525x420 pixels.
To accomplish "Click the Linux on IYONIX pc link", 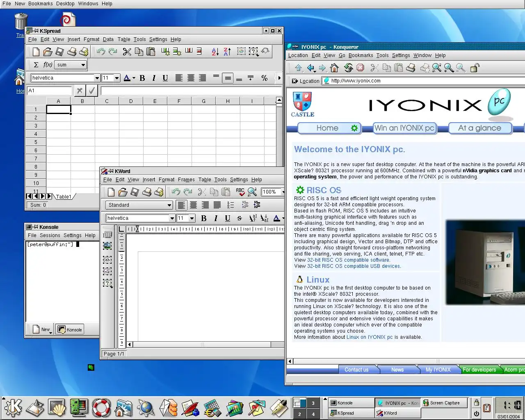I will 369,337.
